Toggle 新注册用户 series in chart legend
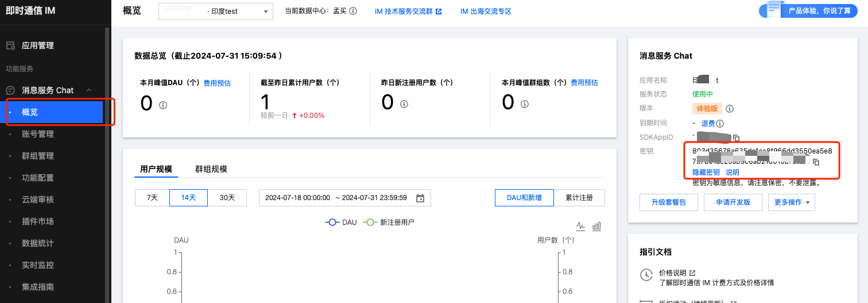Image resolution: width=868 pixels, height=303 pixels. pyautogui.click(x=389, y=222)
